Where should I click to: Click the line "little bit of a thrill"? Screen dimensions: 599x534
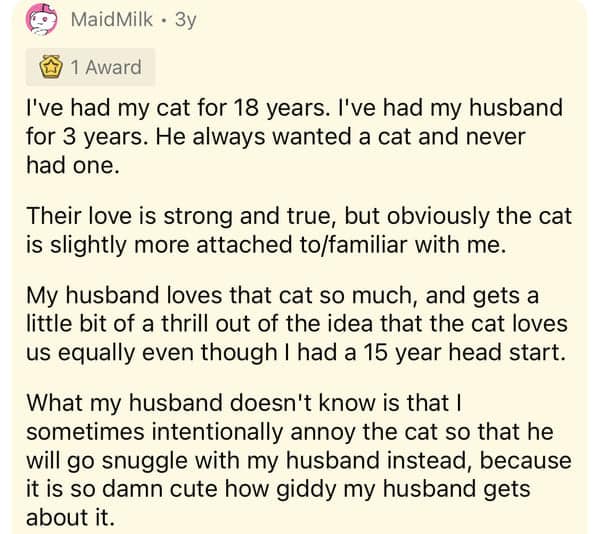click(x=297, y=324)
